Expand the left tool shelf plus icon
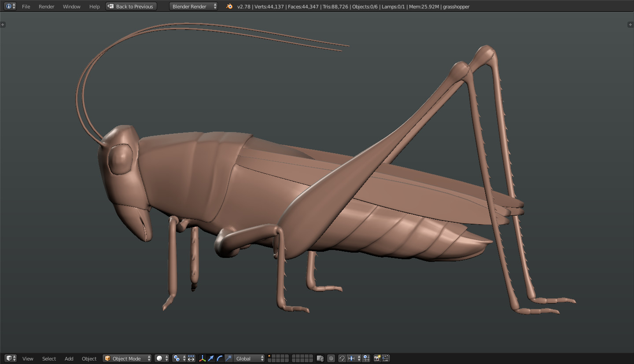The image size is (634, 364). (3, 25)
